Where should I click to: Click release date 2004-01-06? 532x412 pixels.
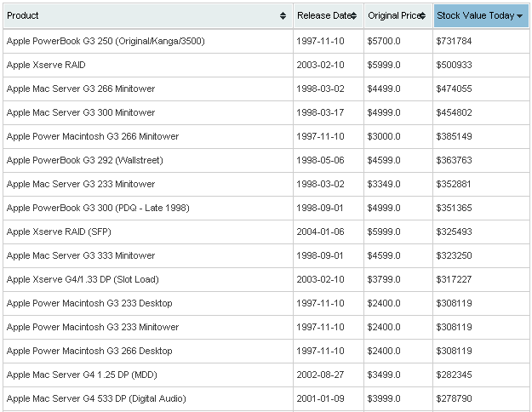320,232
